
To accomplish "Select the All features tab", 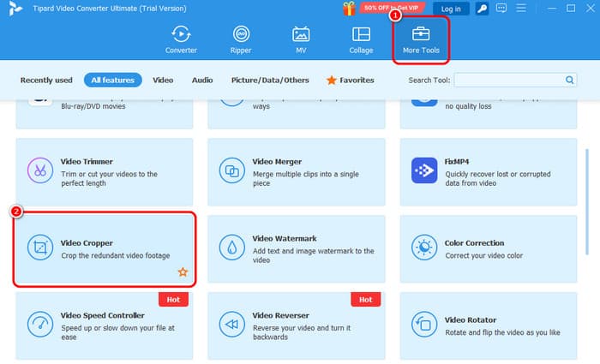I will (113, 81).
